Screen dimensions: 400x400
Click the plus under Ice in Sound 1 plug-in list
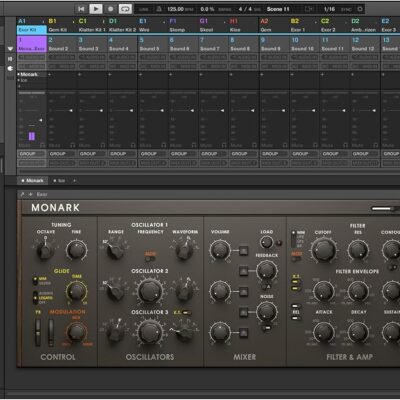19,86
